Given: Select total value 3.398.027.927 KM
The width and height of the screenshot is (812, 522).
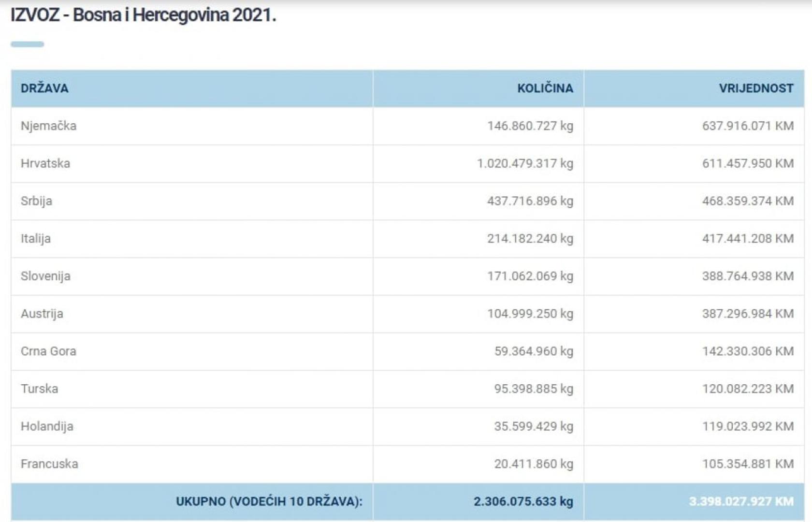Looking at the screenshot, I should click(x=741, y=501).
